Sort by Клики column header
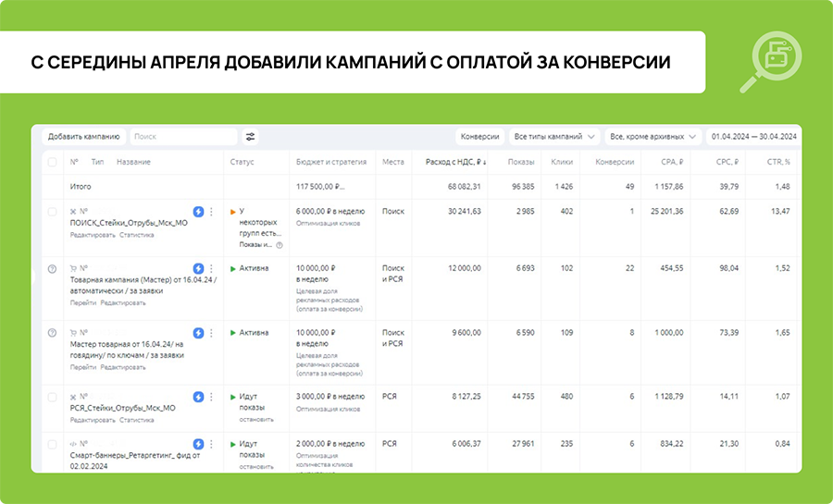Viewport: 833px width, 504px height. pos(562,162)
